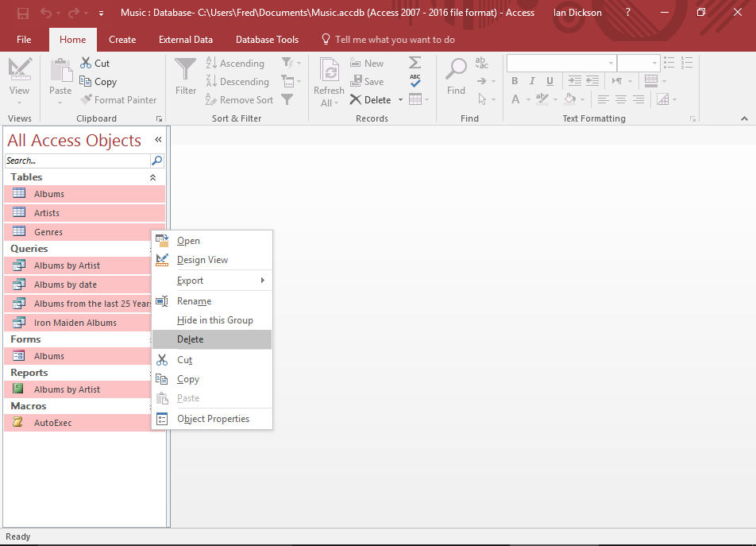Toggle align text left
The height and width of the screenshot is (546, 756).
tap(604, 99)
